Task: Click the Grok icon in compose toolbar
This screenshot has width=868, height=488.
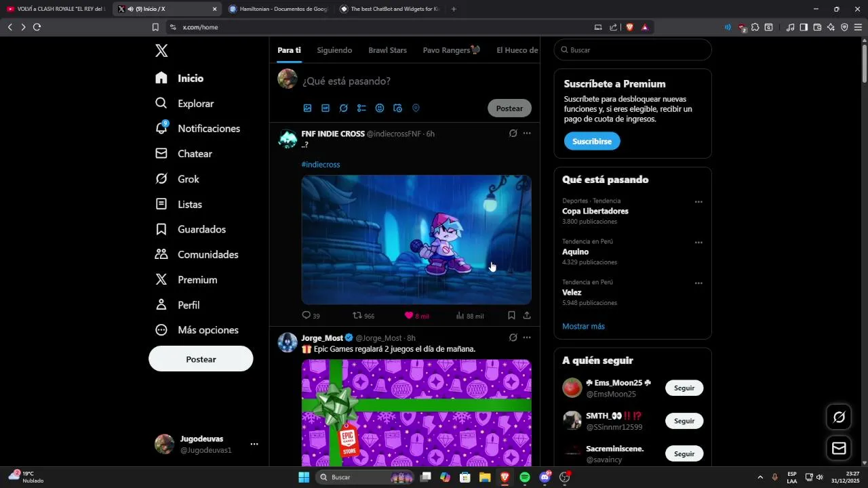Action: (x=344, y=108)
